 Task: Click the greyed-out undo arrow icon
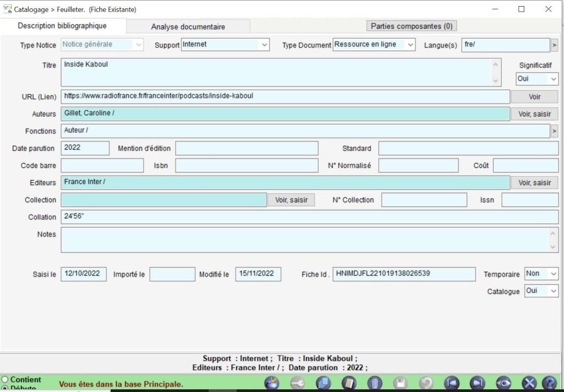(426, 383)
